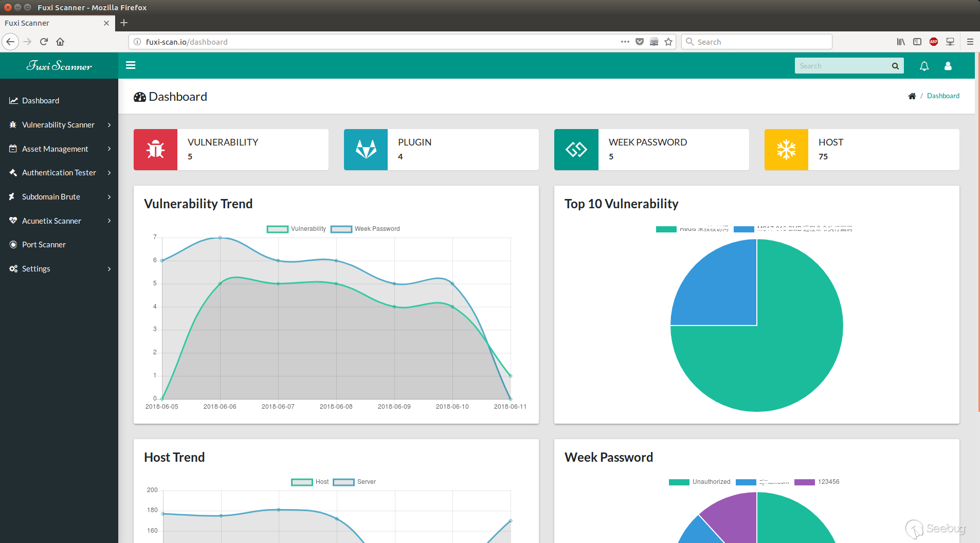Expand Authentication Tester submenu
Viewport: 980px width, 543px height.
tap(59, 172)
